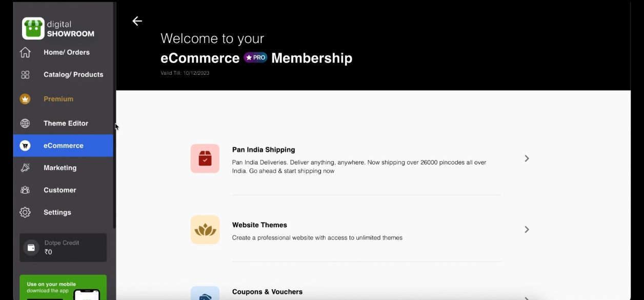The width and height of the screenshot is (644, 300).
Task: Click the Digital Showroom logo
Action: [33, 29]
